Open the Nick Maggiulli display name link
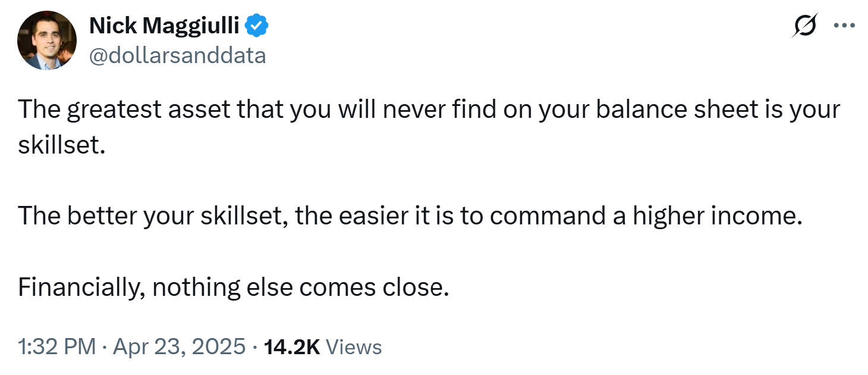The image size is (868, 375). (165, 26)
